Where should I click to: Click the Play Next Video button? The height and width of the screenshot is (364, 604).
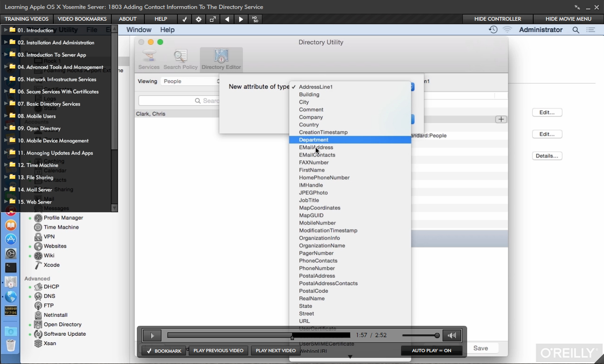coord(276,351)
